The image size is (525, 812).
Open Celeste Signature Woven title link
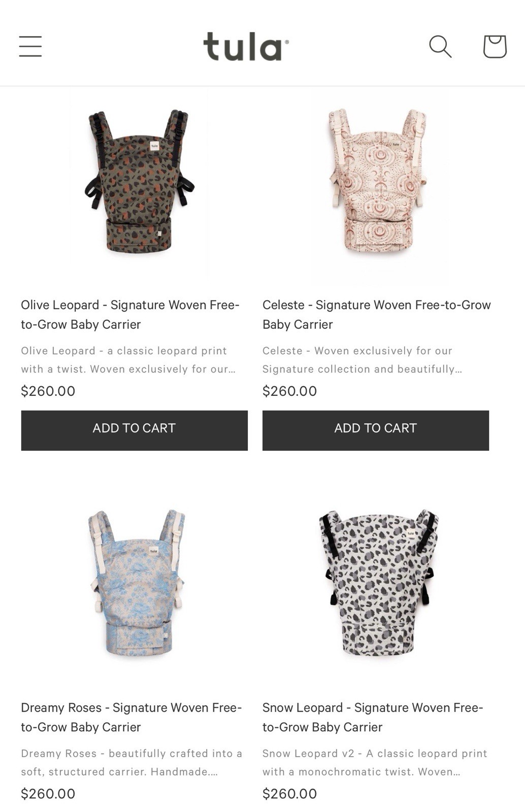(377, 315)
